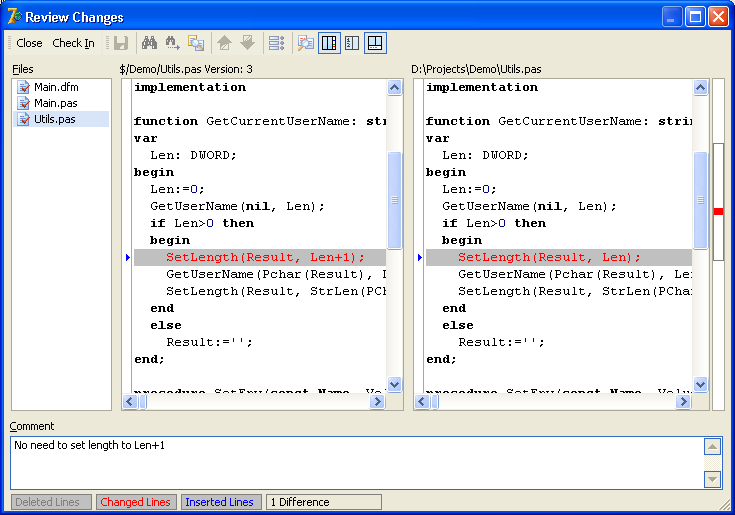Click the differences list icon
This screenshot has width=735, height=515.
[x=277, y=43]
